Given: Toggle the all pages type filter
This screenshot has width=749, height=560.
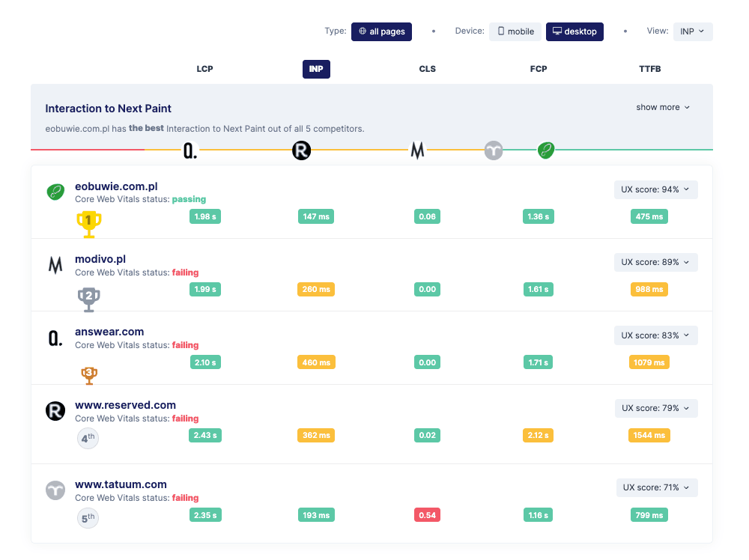Looking at the screenshot, I should [x=381, y=31].
